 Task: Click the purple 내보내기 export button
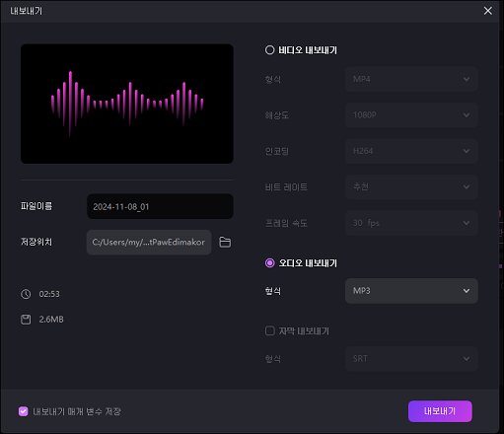click(440, 411)
